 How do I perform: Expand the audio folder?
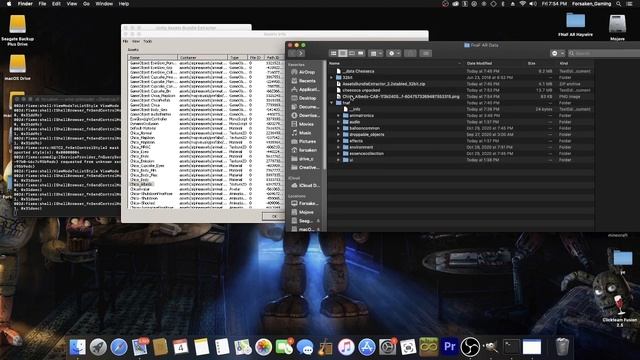point(338,122)
